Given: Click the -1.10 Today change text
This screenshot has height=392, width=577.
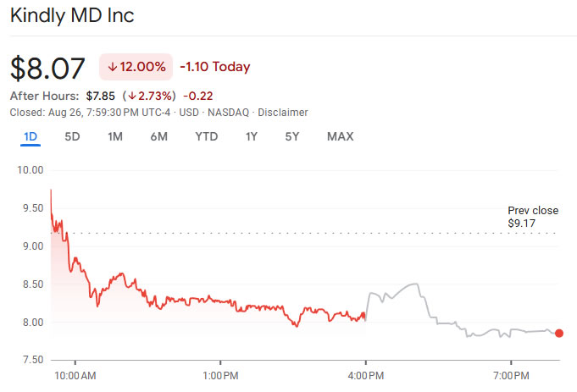Looking at the screenshot, I should 215,67.
